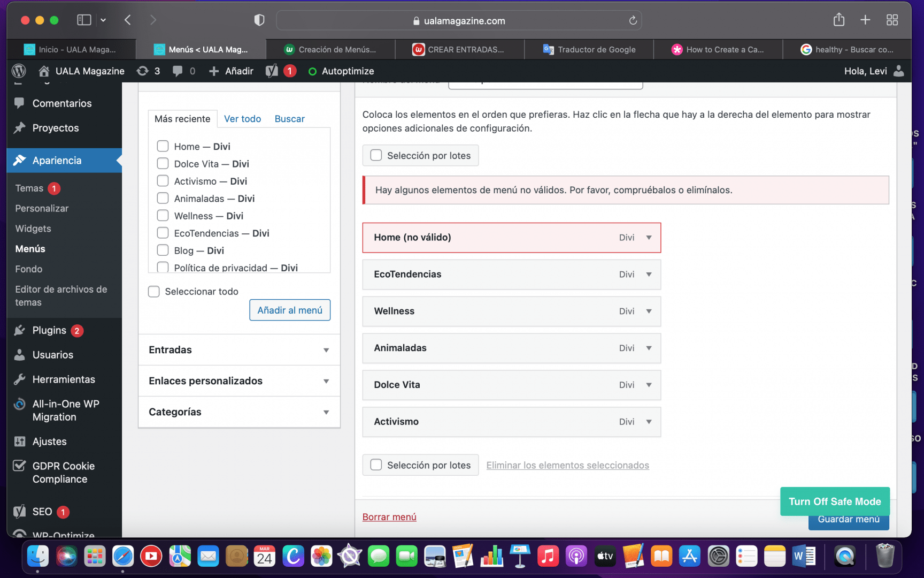Show Safari tab overview grid

coord(892,20)
